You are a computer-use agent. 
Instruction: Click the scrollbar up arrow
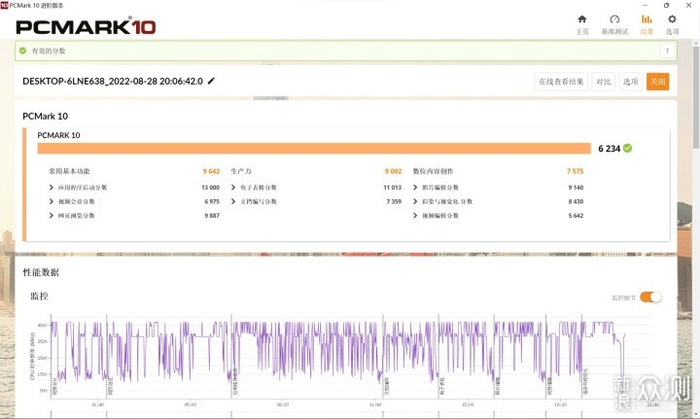point(696,43)
